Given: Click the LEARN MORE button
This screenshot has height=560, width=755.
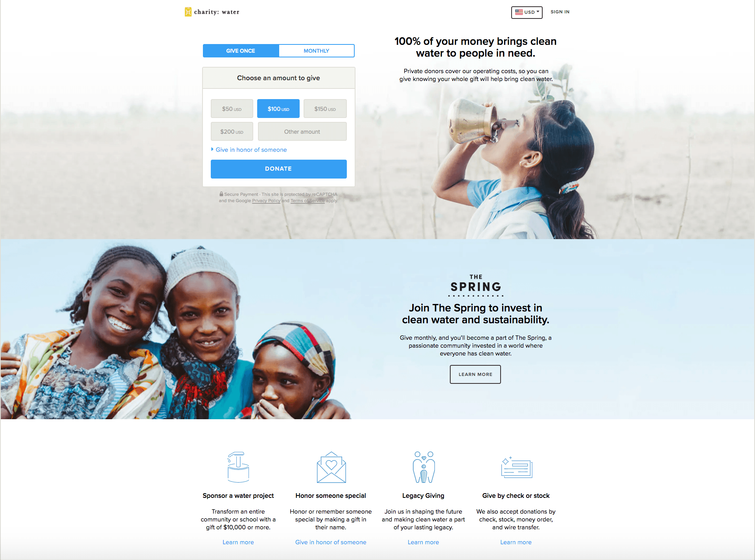Looking at the screenshot, I should (475, 374).
